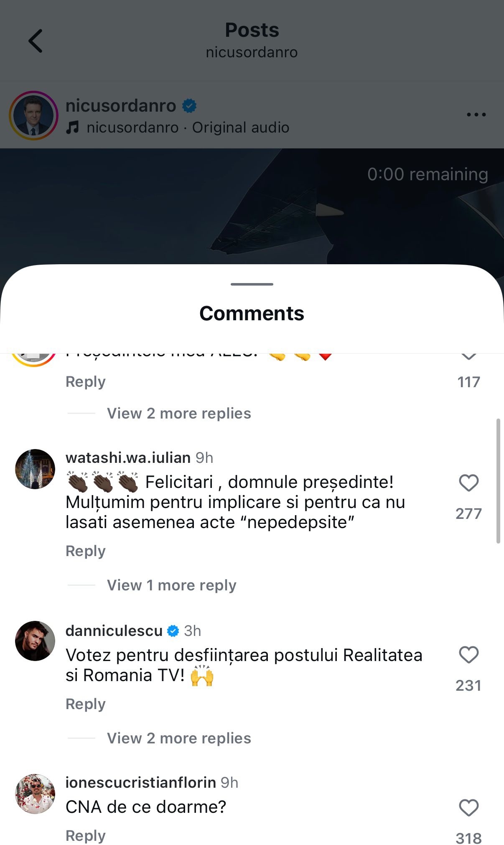Expand 2 more replies under danniculescu's comment
The width and height of the screenshot is (504, 845).
[x=179, y=738]
